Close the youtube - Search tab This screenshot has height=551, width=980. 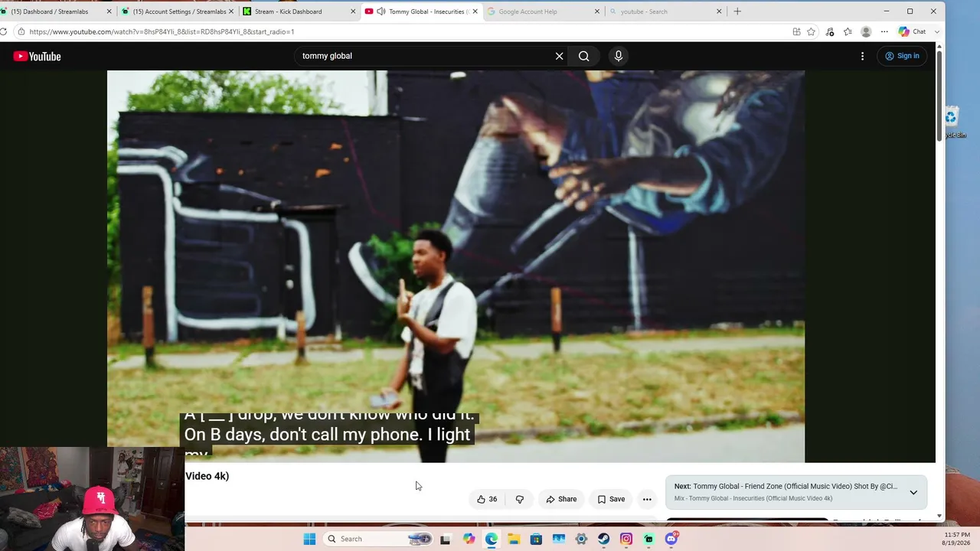click(719, 11)
